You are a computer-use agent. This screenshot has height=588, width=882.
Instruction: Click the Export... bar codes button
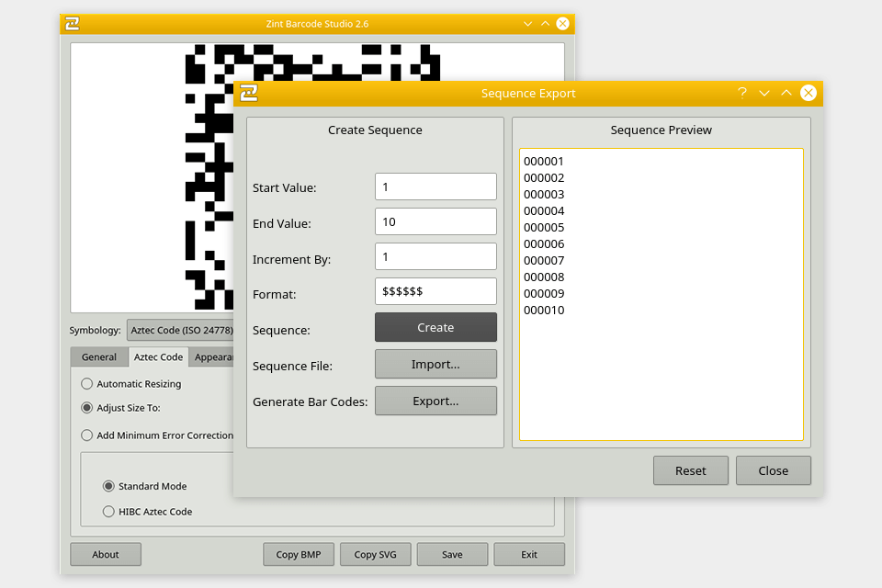(x=435, y=401)
